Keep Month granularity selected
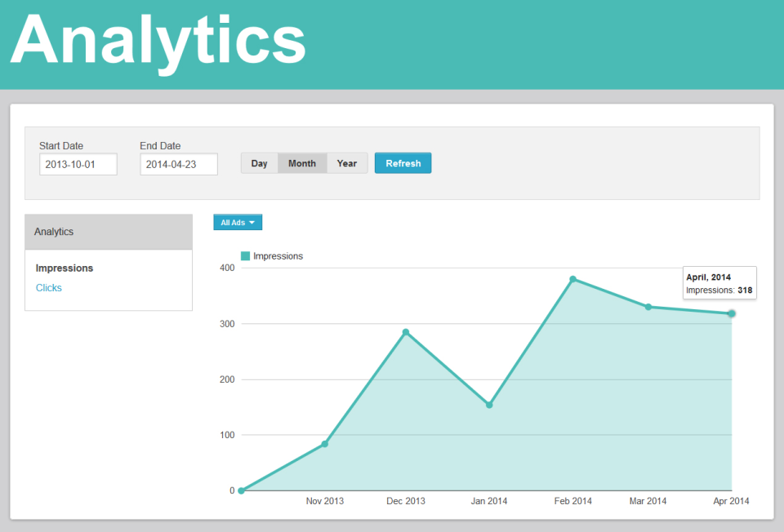This screenshot has height=532, width=784. click(x=301, y=162)
